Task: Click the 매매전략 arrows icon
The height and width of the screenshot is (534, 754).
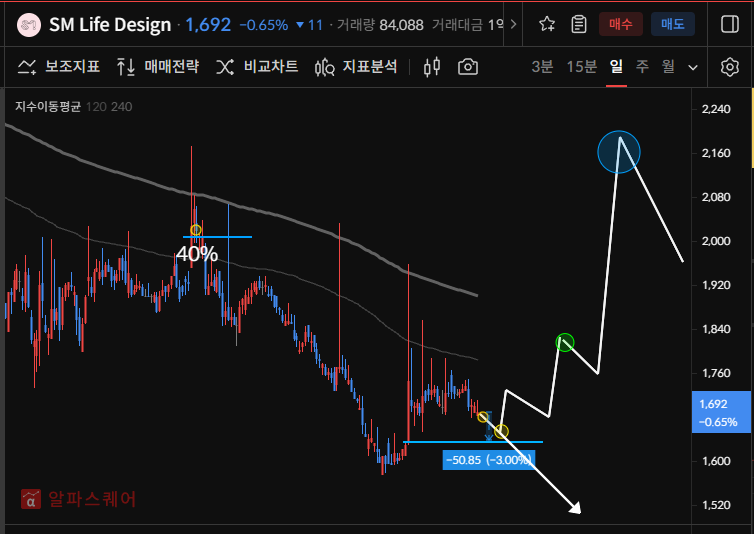Action: point(126,67)
